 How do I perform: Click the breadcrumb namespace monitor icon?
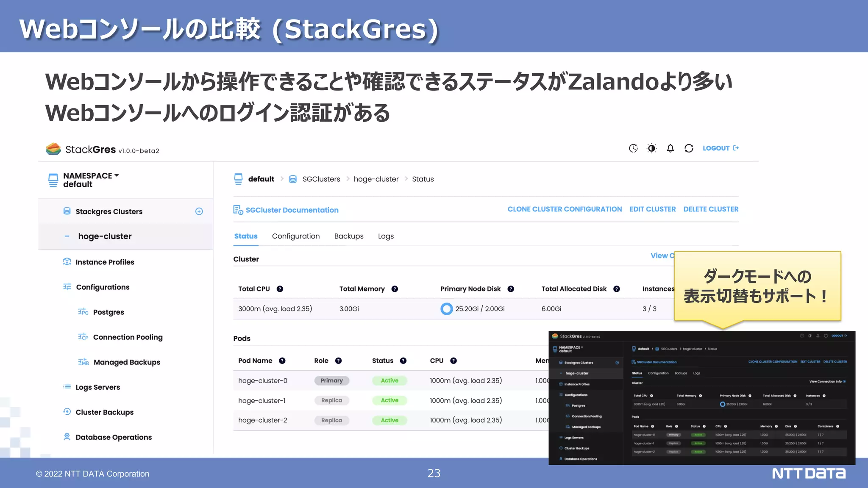238,179
